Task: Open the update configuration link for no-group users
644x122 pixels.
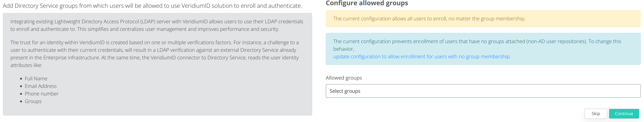Action: point(421,57)
